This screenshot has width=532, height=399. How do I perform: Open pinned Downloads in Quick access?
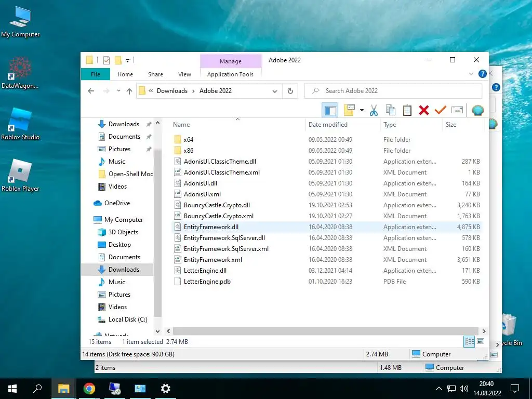point(124,124)
